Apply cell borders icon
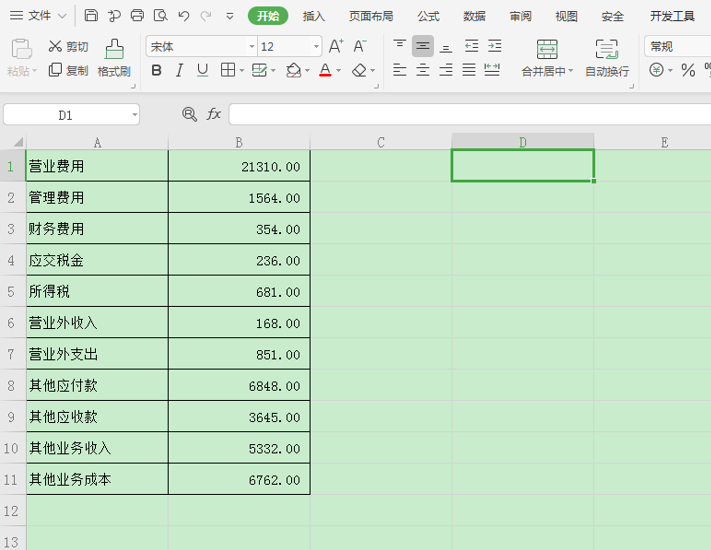 click(228, 70)
